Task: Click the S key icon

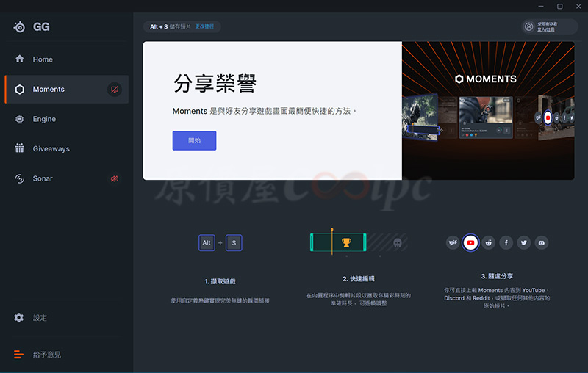Action: [x=234, y=243]
